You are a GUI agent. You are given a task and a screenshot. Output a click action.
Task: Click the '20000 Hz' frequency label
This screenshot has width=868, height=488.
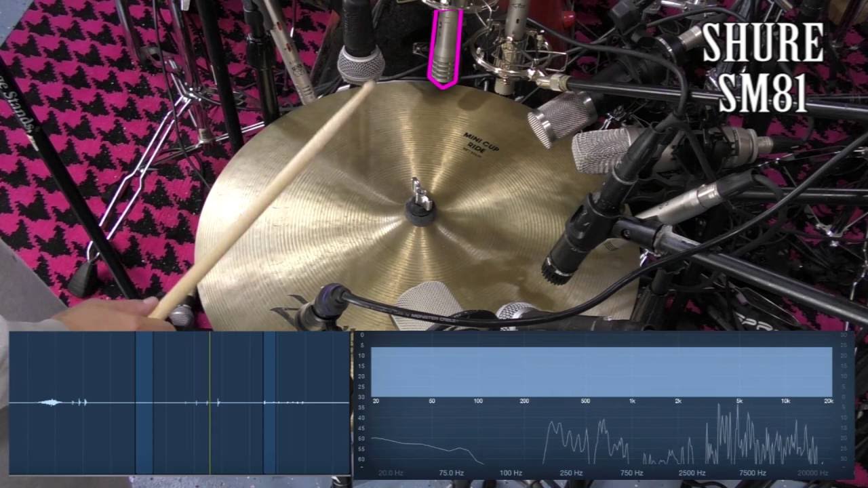coord(812,473)
